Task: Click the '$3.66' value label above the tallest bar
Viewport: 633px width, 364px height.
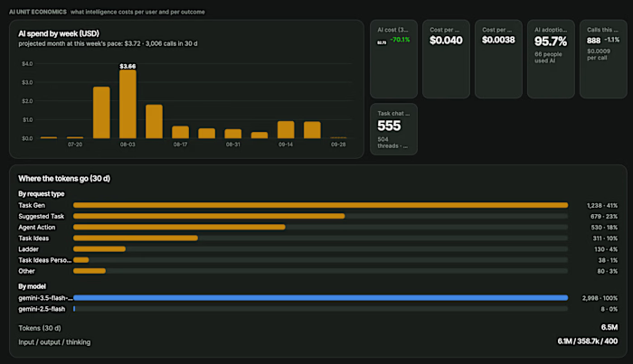Action: tap(128, 66)
